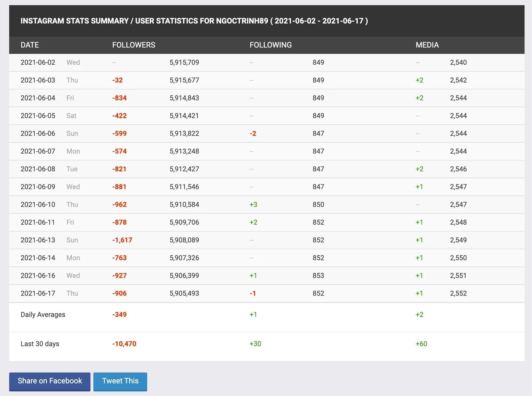Screen dimensions: 532x396
Task: Click the date 2021-06-14
Action: 38,258
